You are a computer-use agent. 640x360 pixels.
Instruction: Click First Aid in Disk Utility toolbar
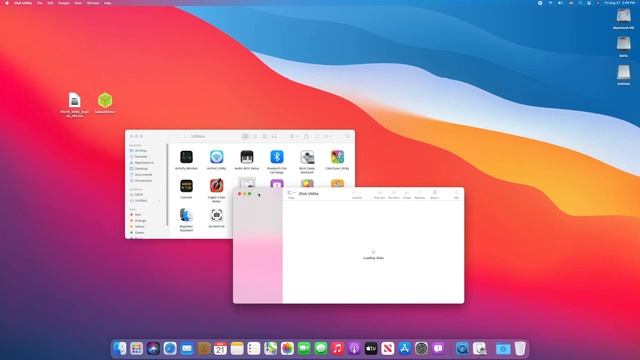point(380,195)
